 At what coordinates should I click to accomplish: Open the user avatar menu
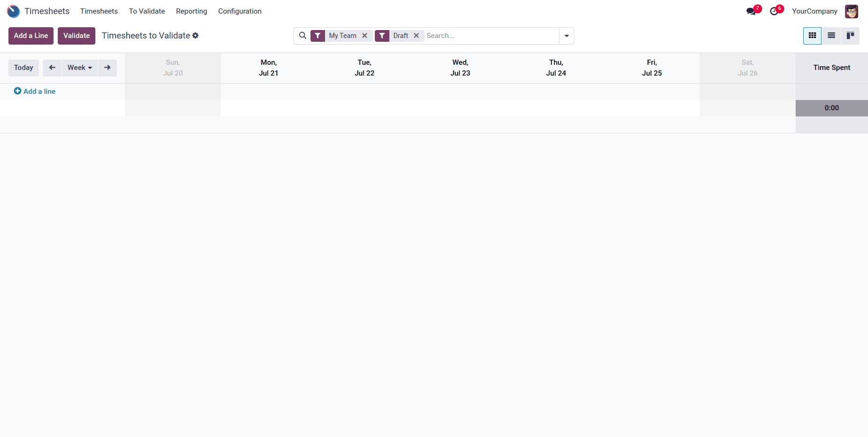851,11
